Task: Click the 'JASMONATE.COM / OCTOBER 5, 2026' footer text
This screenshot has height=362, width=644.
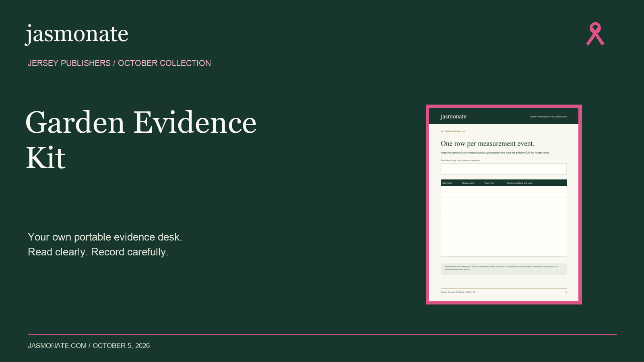Action: click(89, 346)
